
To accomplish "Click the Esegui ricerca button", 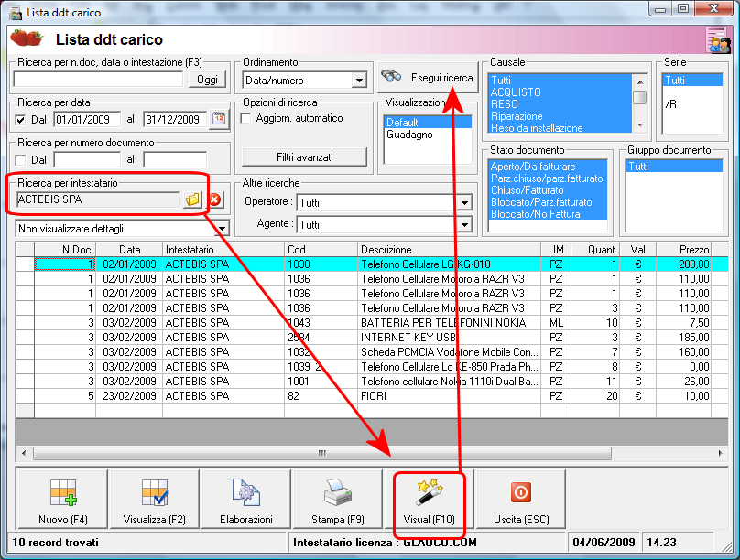I will pyautogui.click(x=428, y=77).
